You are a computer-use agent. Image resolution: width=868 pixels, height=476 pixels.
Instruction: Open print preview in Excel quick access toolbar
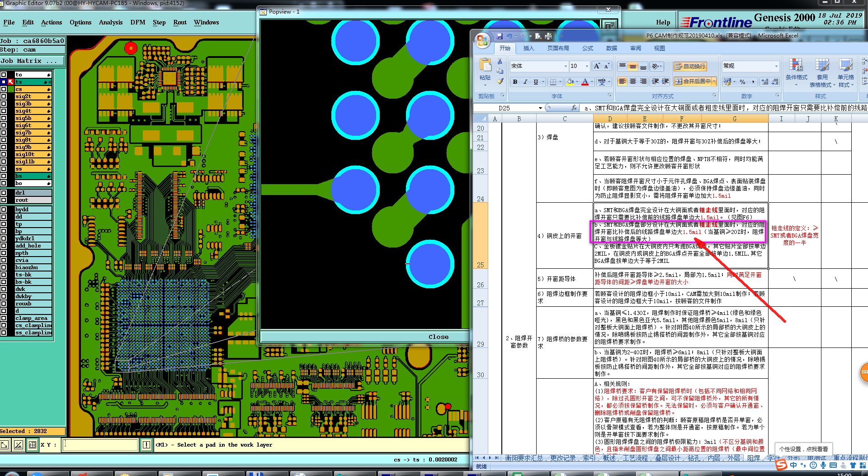(538, 36)
